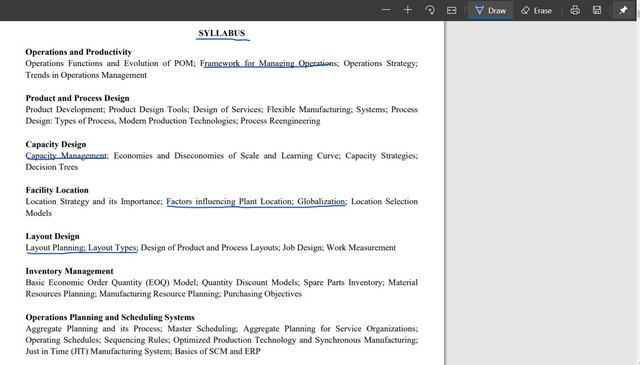
Task: Click the SYLLABUS title
Action: click(222, 33)
